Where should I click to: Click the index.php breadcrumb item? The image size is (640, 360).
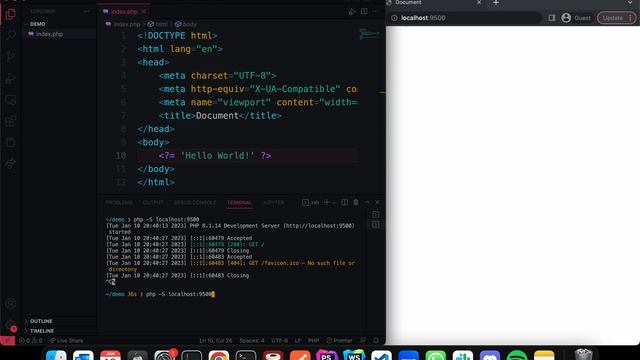coord(123,24)
